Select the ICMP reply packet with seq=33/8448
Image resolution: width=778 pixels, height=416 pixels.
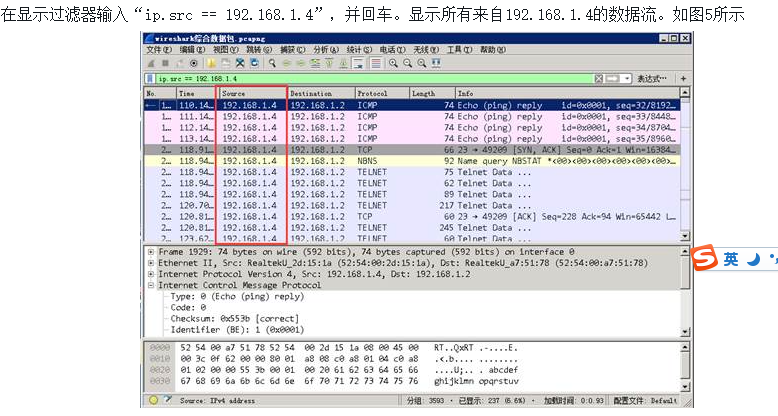click(412, 116)
